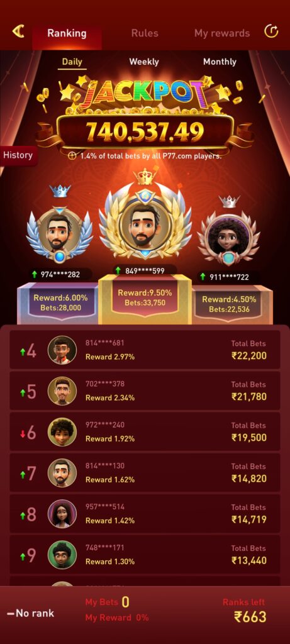Switch to Monthly ranking
The width and height of the screenshot is (290, 644).
[x=220, y=62]
